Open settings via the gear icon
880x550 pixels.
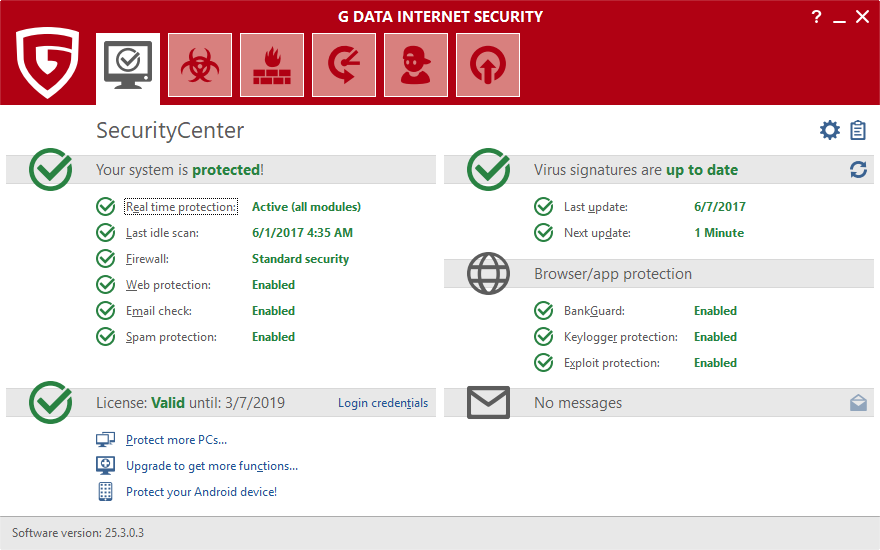coord(830,130)
